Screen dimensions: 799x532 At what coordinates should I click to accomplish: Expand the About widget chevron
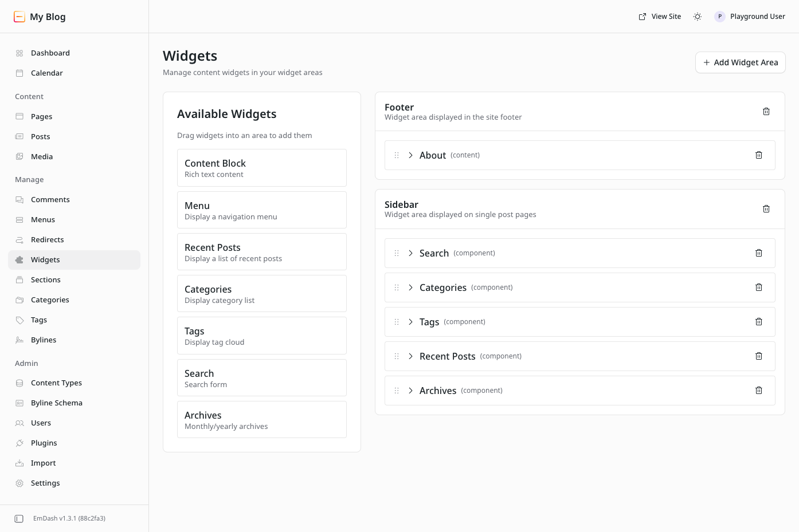[410, 155]
